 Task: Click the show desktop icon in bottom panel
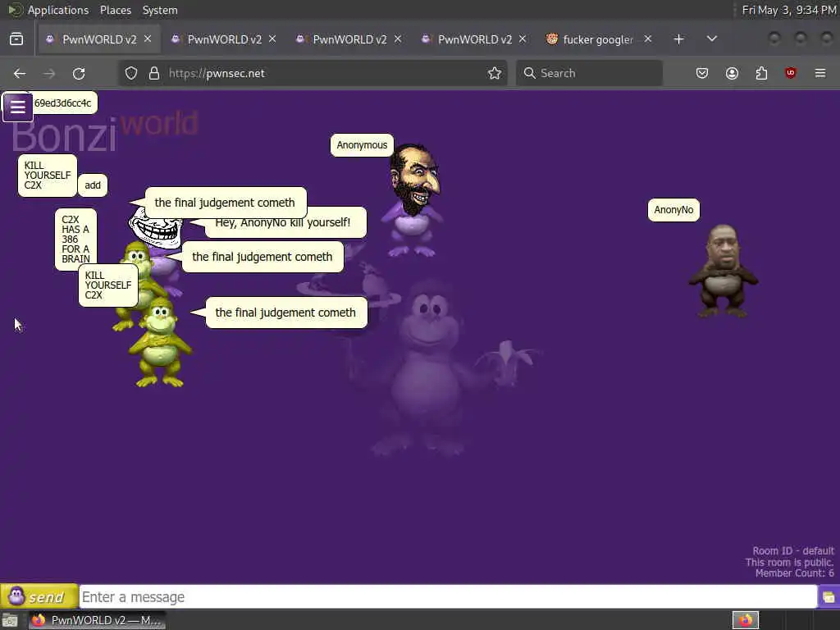coord(9,620)
